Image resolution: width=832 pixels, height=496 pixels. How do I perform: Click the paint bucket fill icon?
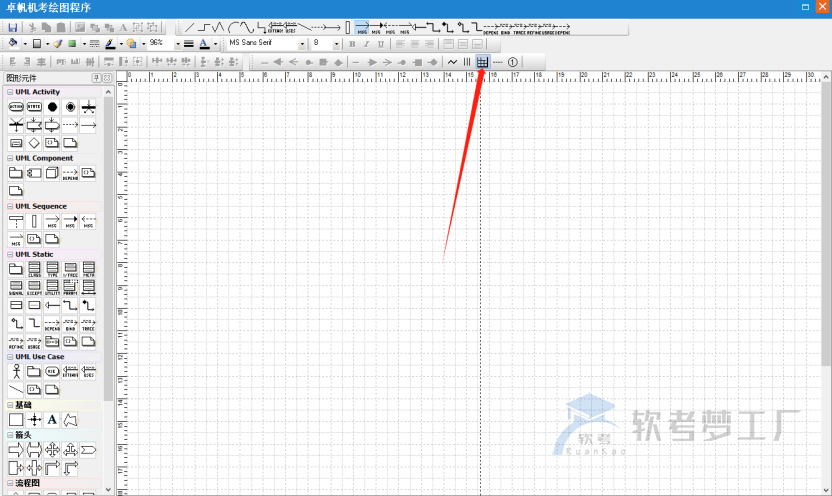point(13,44)
